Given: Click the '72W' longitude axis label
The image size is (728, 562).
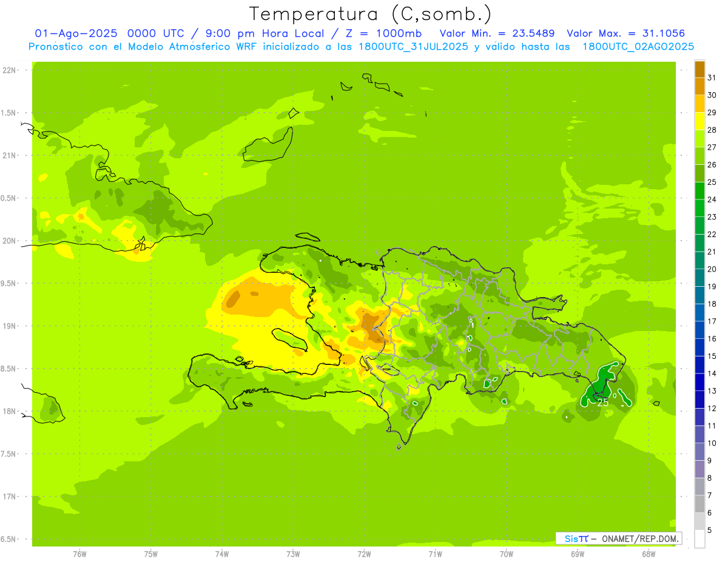Looking at the screenshot, I should [x=365, y=554].
